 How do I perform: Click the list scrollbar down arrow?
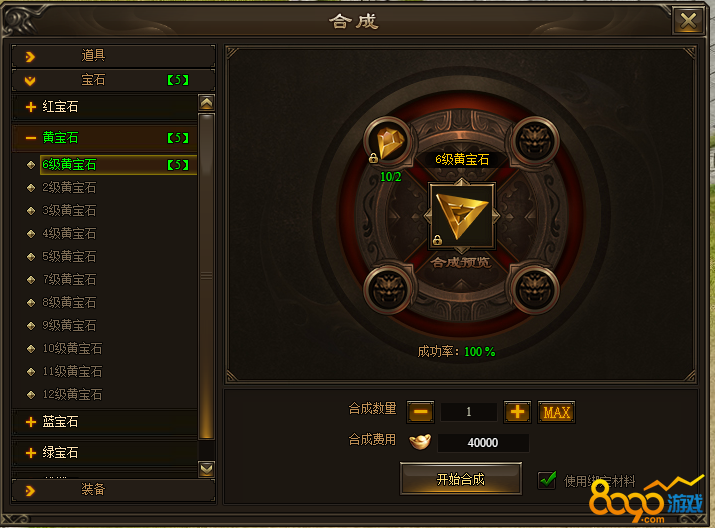(x=207, y=469)
